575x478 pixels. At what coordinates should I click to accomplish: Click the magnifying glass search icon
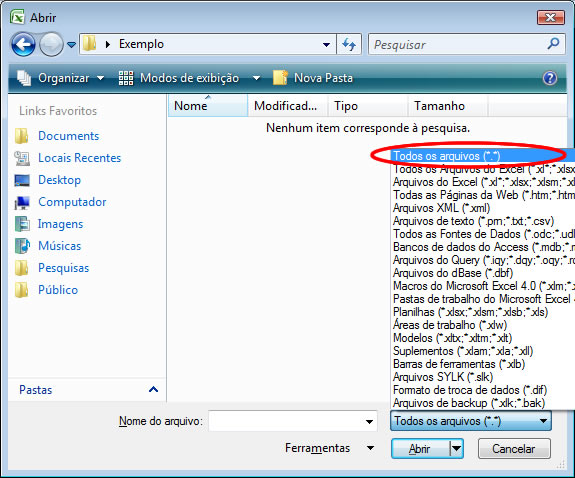coord(553,44)
